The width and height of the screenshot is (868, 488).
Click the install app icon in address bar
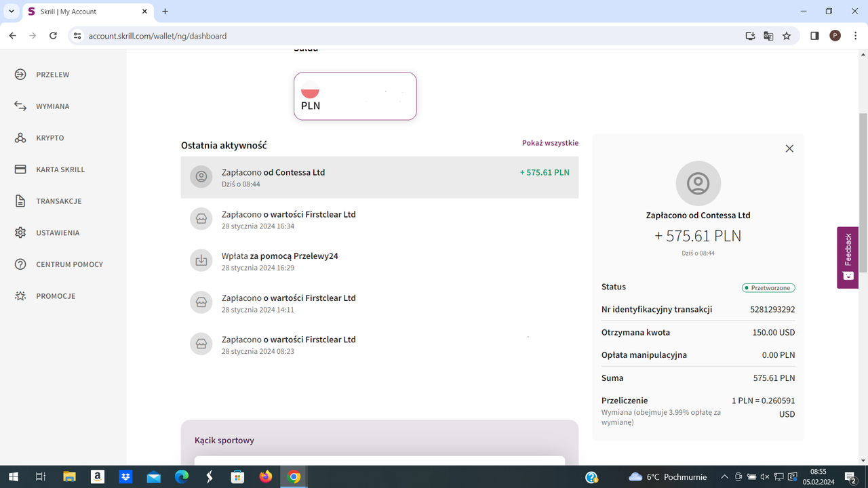click(750, 36)
